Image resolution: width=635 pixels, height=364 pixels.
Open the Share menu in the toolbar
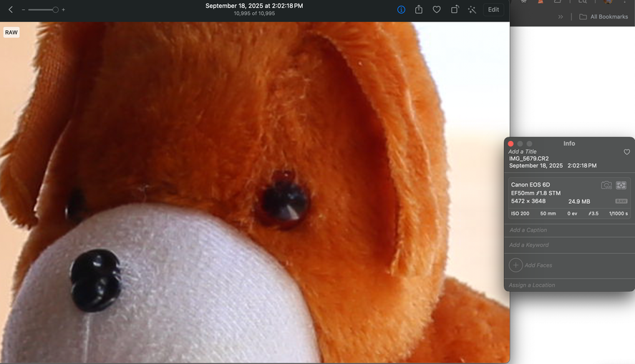[x=419, y=9]
